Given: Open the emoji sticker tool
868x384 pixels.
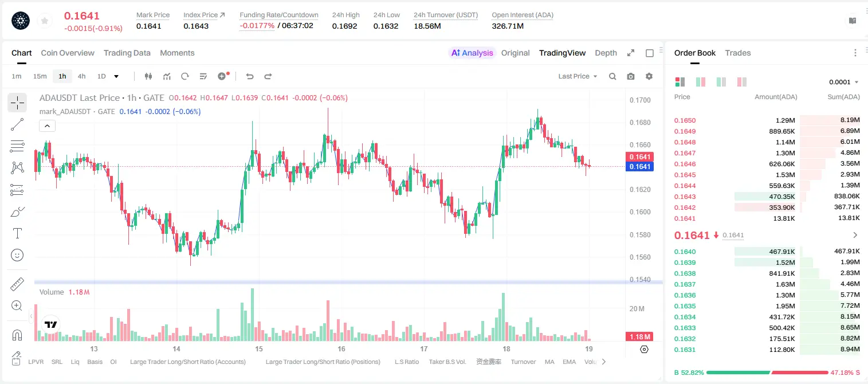Looking at the screenshot, I should (17, 255).
